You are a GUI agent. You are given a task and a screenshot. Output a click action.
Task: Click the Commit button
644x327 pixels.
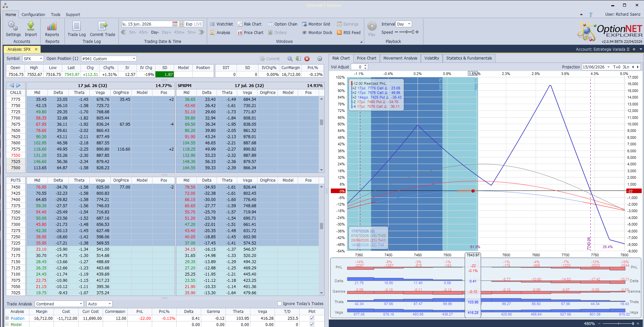pos(270,59)
